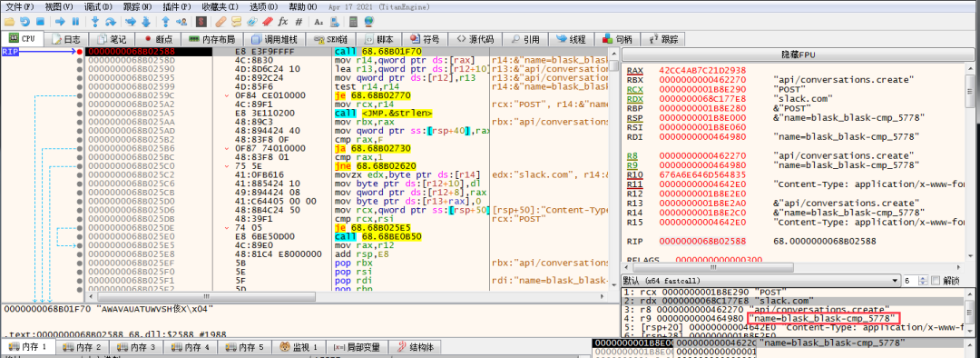Step over using the curved arrow icon

111,22
